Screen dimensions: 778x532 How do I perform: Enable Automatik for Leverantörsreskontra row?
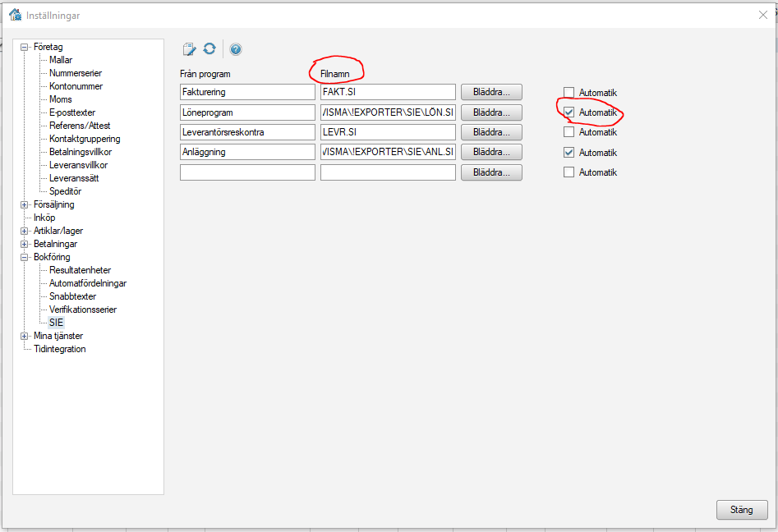pos(569,132)
